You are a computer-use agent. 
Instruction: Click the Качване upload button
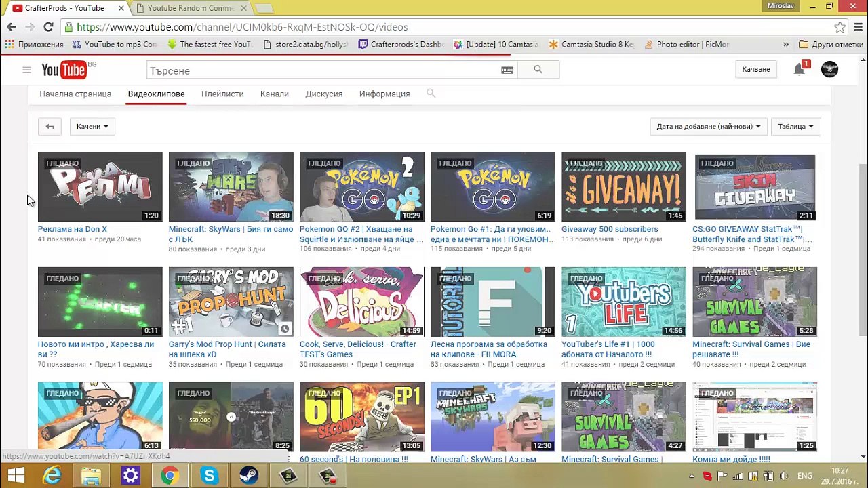point(756,69)
